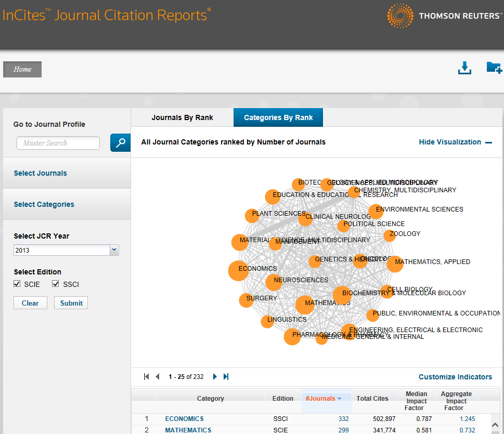This screenshot has height=434, width=504.
Task: Switch to Categories By Rank tab
Action: tap(278, 117)
